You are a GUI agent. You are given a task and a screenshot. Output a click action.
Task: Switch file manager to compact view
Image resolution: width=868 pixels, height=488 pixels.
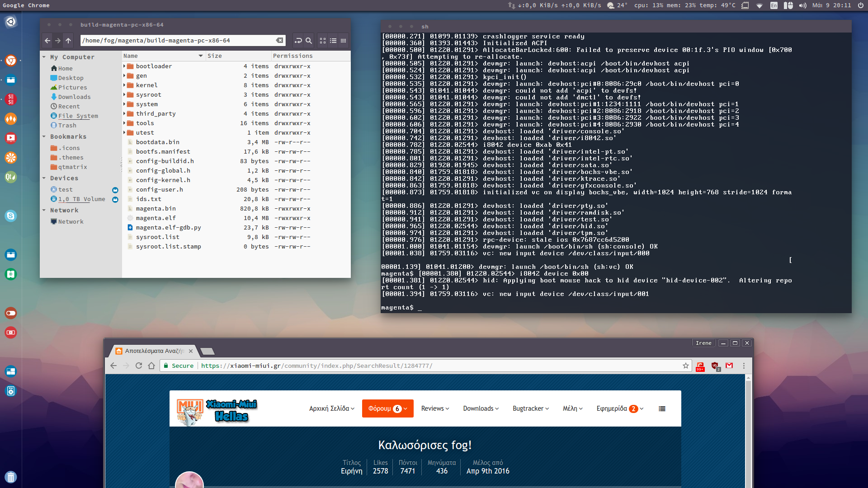[x=344, y=41]
